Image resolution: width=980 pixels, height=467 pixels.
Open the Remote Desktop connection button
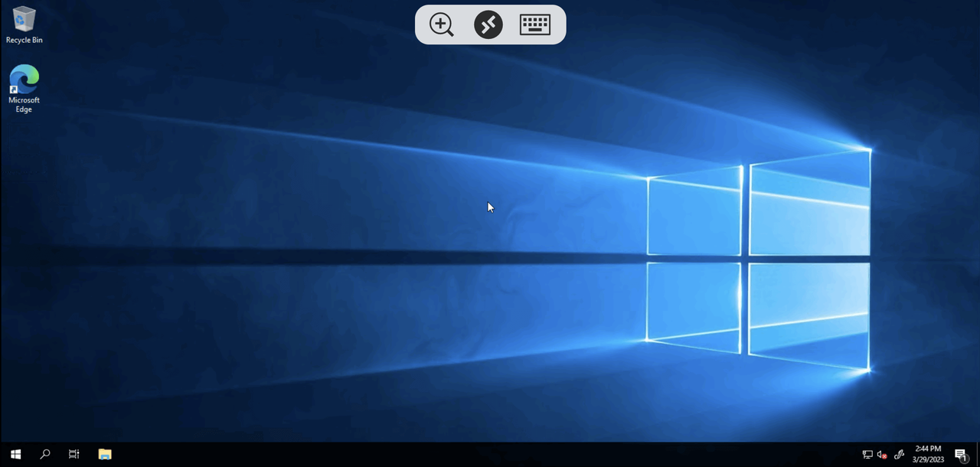coord(488,24)
